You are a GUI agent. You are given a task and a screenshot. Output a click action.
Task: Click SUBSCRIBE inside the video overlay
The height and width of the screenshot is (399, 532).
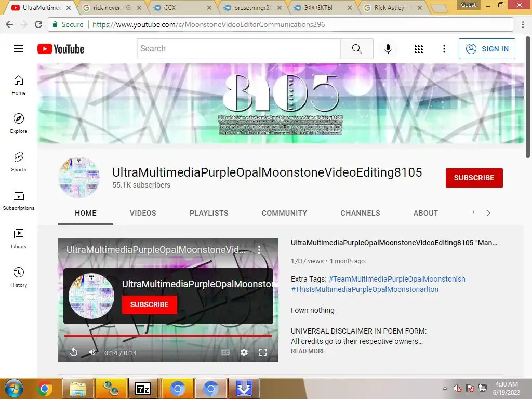point(150,304)
